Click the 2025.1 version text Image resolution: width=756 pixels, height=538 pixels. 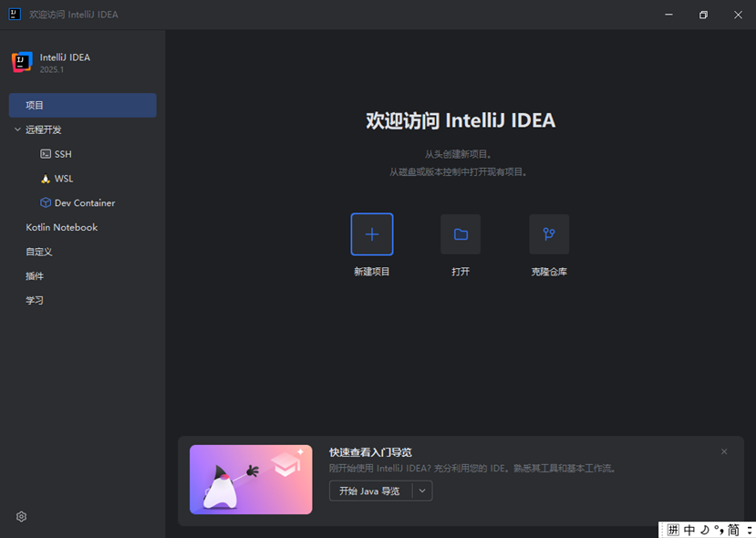coord(52,69)
